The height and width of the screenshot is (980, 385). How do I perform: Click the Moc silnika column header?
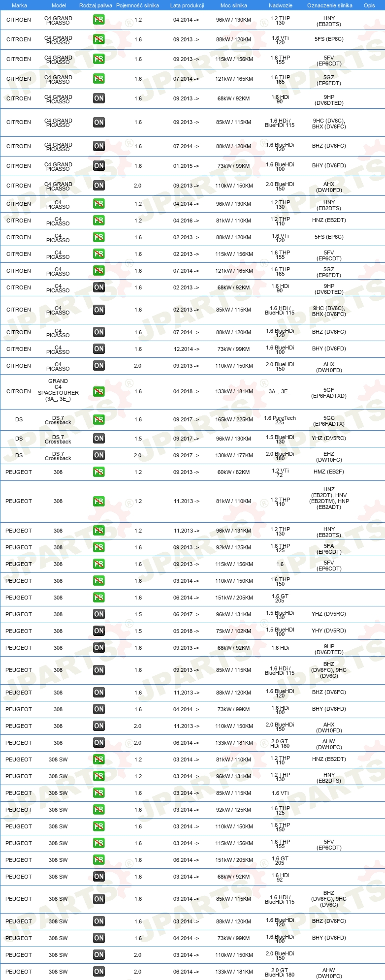(234, 5)
